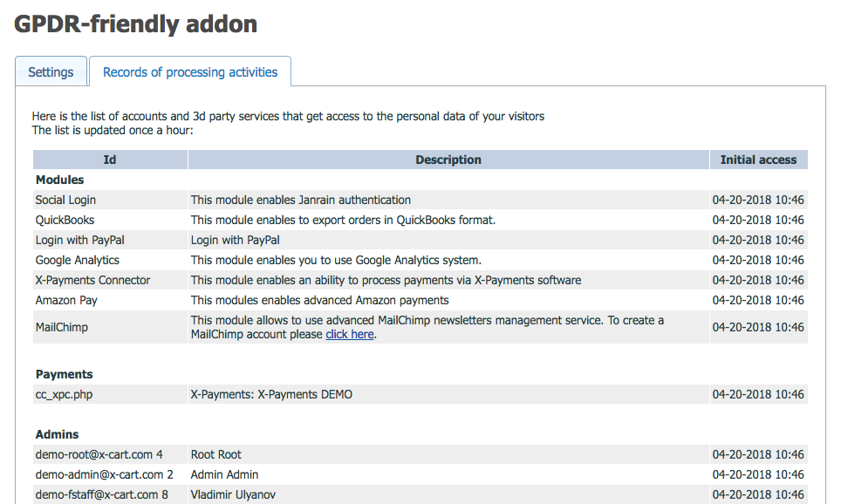Click the Description column header
841x504 pixels.
click(x=448, y=160)
